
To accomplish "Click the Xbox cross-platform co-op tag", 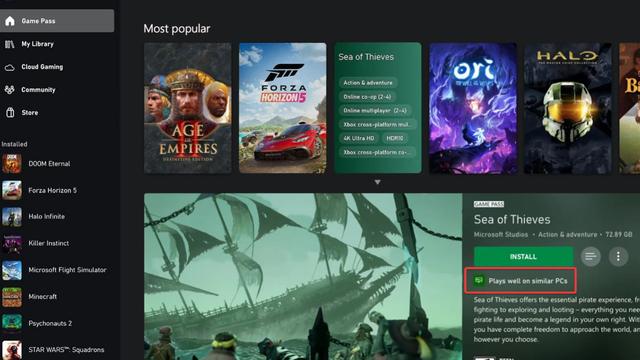I will pyautogui.click(x=377, y=152).
